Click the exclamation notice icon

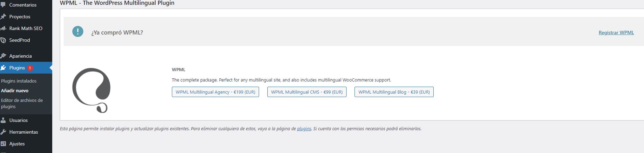78,32
